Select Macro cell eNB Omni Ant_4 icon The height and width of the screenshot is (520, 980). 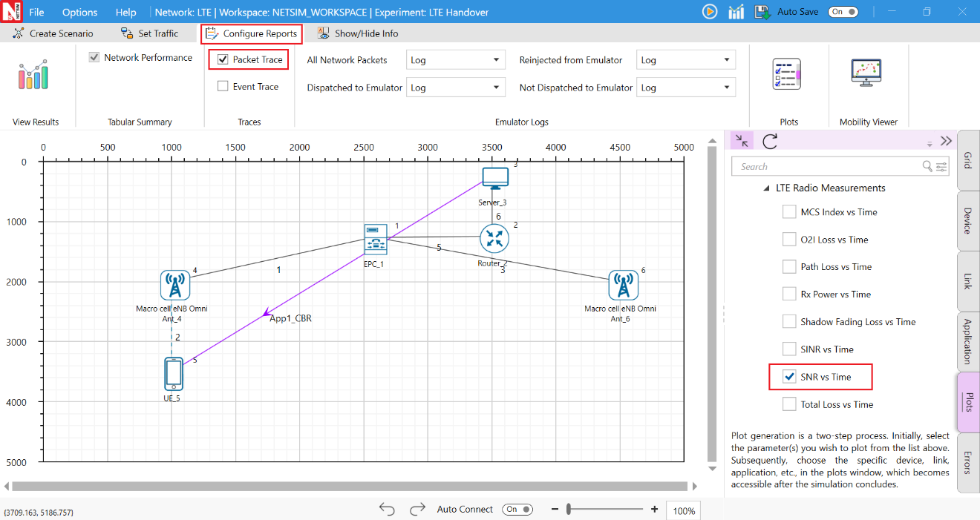174,285
